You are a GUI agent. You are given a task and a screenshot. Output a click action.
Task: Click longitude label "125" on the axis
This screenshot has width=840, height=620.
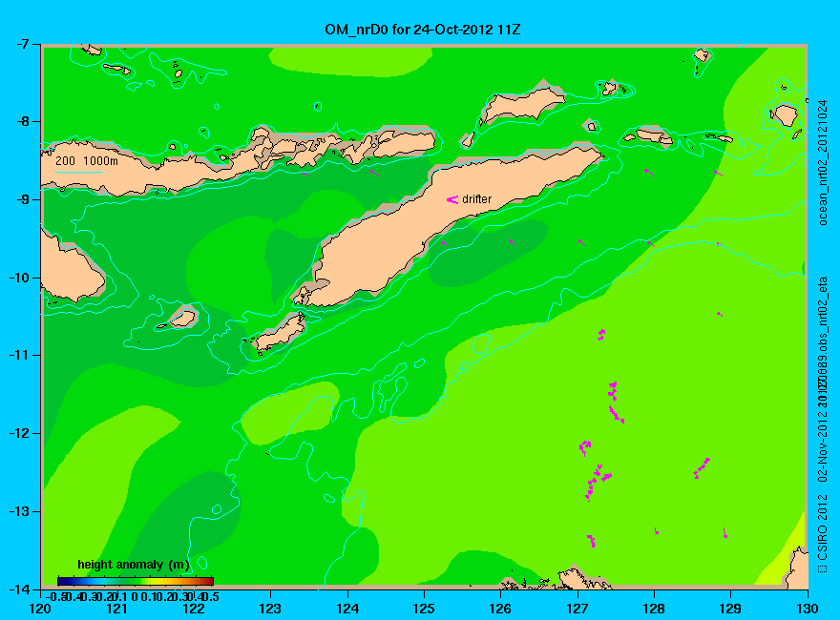tap(424, 609)
